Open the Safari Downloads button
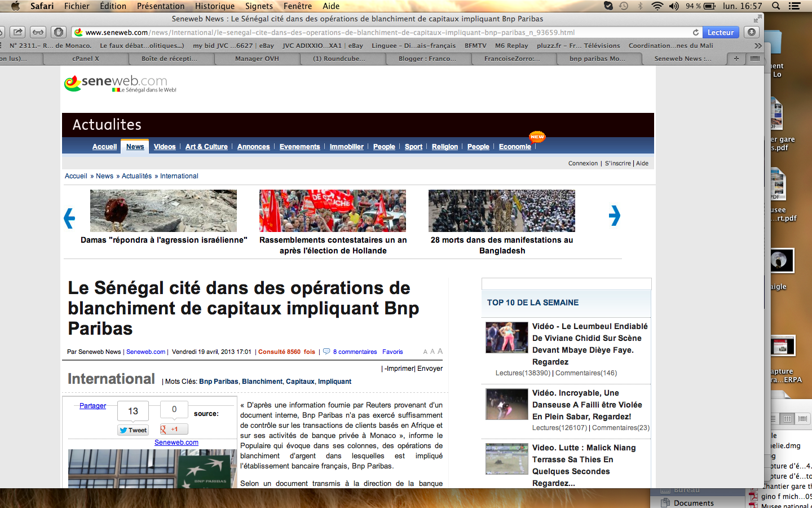Screen dimensions: 812x508 752,32
